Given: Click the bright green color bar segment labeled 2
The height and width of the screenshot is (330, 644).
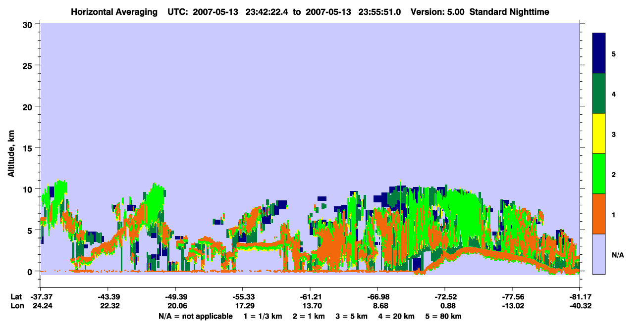Looking at the screenshot, I should point(599,174).
